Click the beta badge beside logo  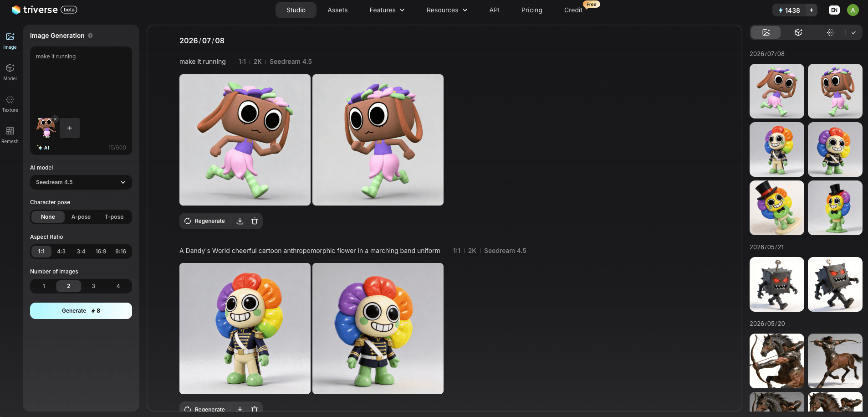click(69, 10)
